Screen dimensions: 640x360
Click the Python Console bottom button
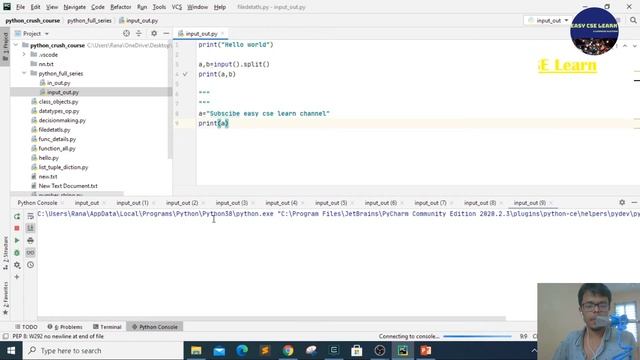155,327
